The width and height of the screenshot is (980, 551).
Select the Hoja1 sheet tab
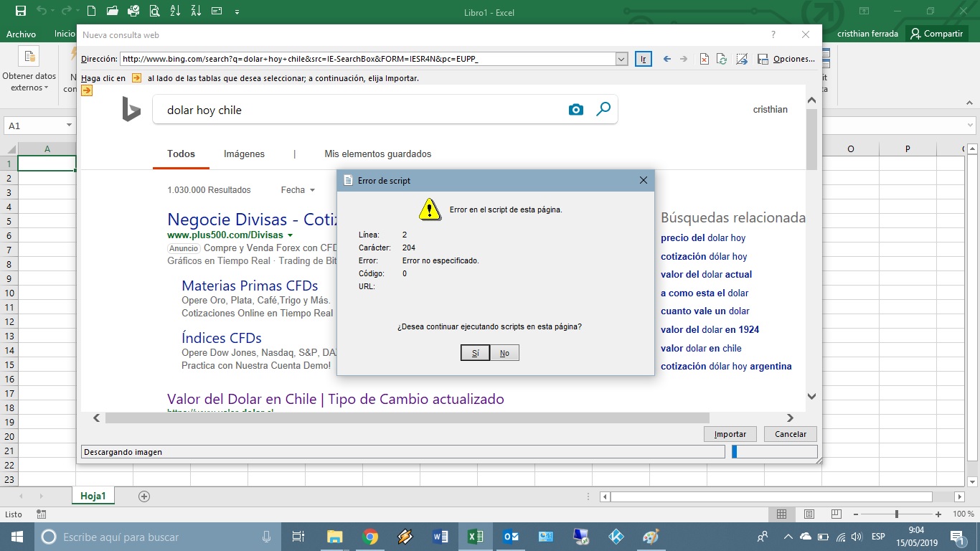(x=93, y=496)
